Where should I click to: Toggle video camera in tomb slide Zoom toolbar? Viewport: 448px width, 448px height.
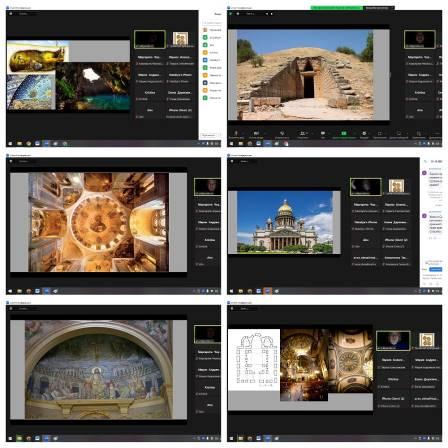[x=256, y=134]
